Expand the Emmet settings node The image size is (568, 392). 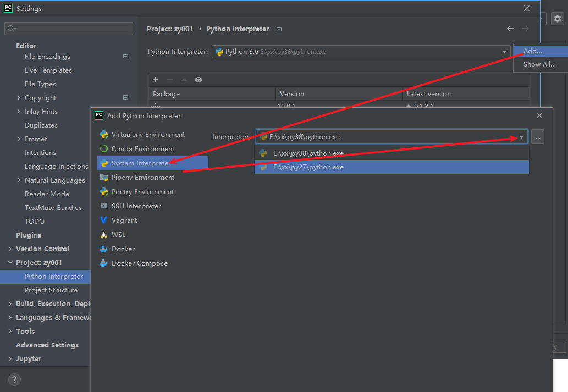19,139
